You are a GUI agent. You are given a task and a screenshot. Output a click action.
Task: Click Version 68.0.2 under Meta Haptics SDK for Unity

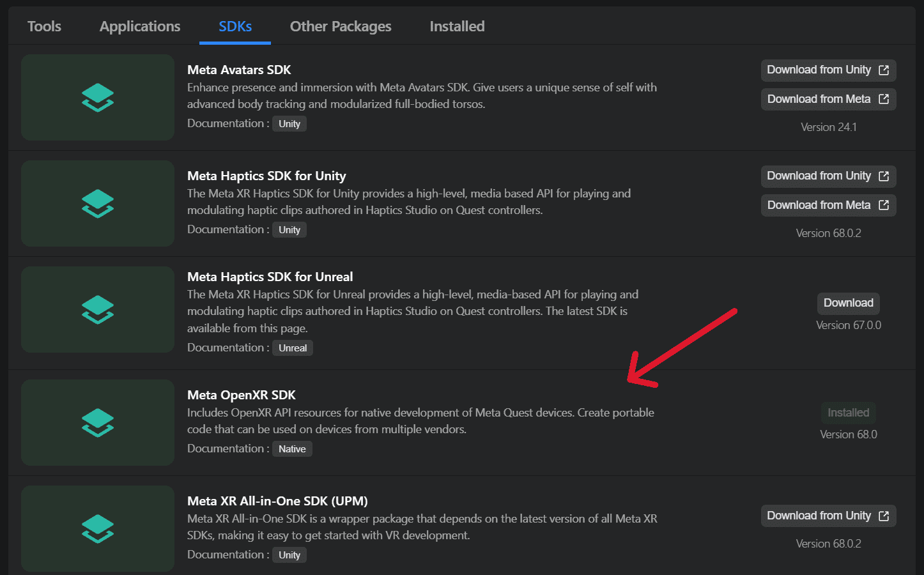pos(829,233)
